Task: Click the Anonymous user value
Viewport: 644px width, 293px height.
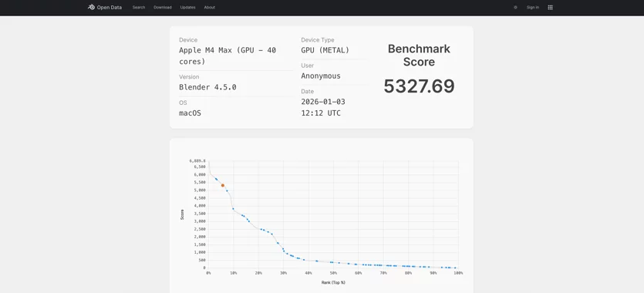Action: (321, 76)
